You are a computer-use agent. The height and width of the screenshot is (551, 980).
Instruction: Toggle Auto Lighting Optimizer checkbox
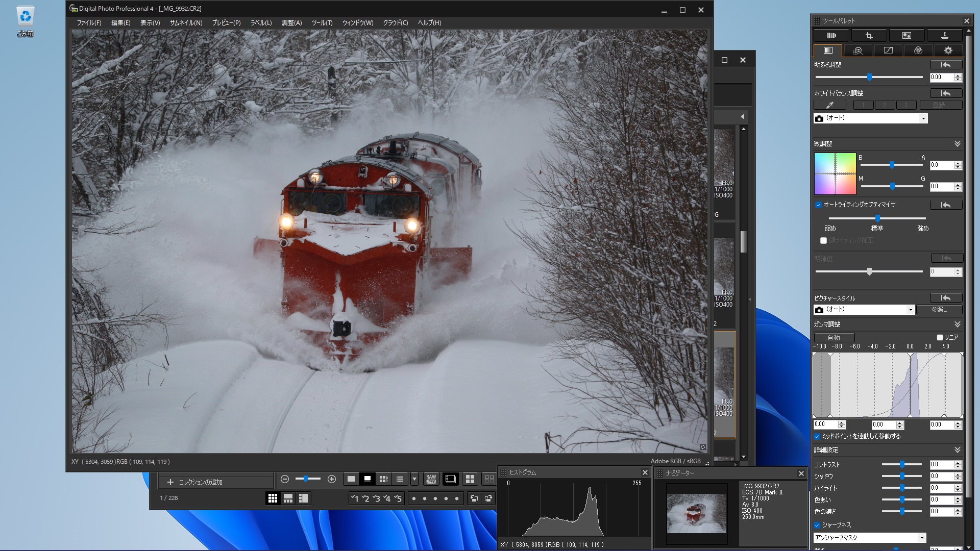click(x=818, y=205)
